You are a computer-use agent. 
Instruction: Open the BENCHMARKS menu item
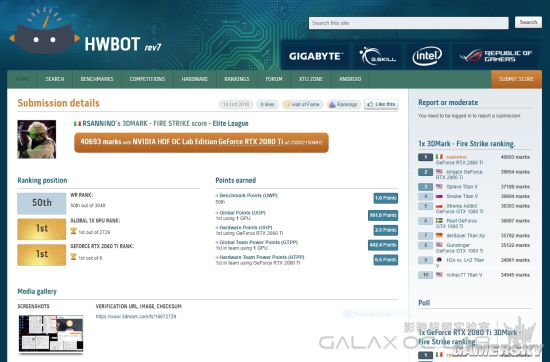97,79
